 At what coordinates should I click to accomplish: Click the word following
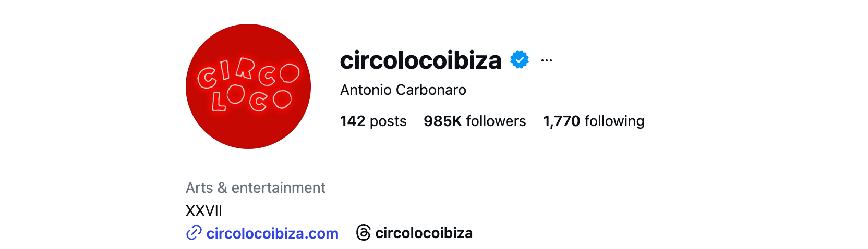coord(614,121)
